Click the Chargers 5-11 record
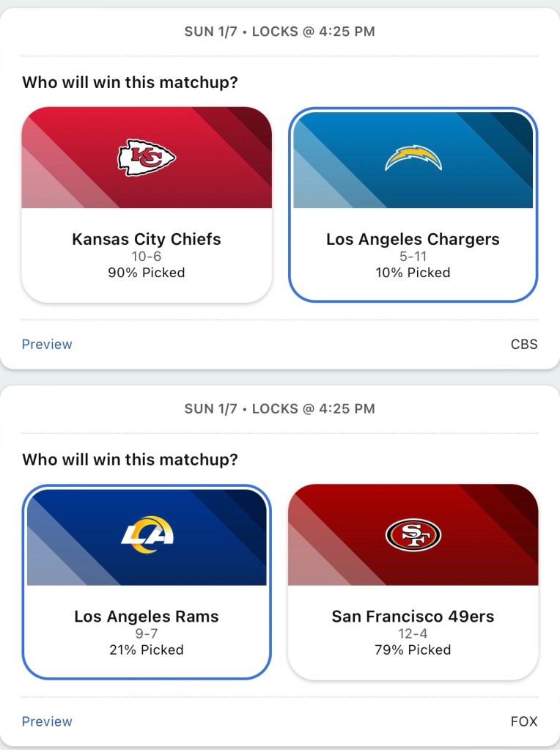This screenshot has height=750, width=560. pyautogui.click(x=413, y=257)
